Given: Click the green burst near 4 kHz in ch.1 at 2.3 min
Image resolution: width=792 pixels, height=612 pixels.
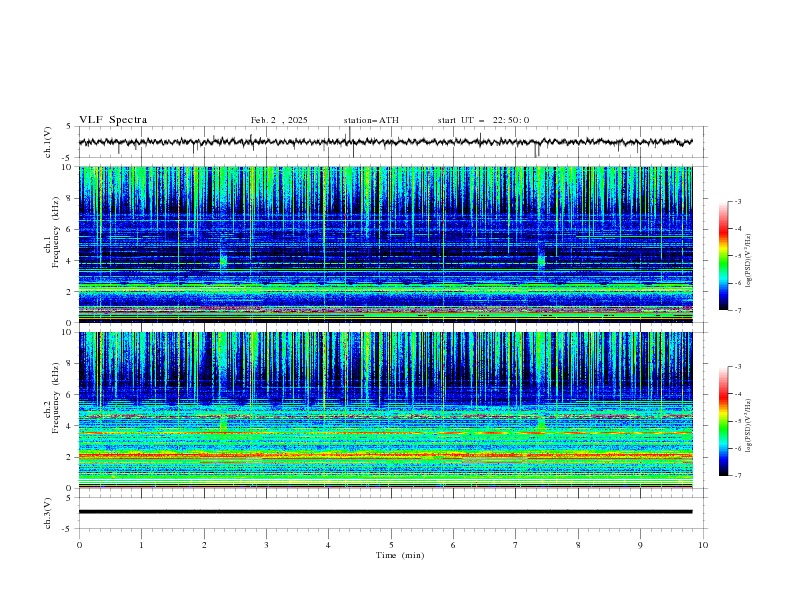Looking at the screenshot, I should [x=223, y=261].
